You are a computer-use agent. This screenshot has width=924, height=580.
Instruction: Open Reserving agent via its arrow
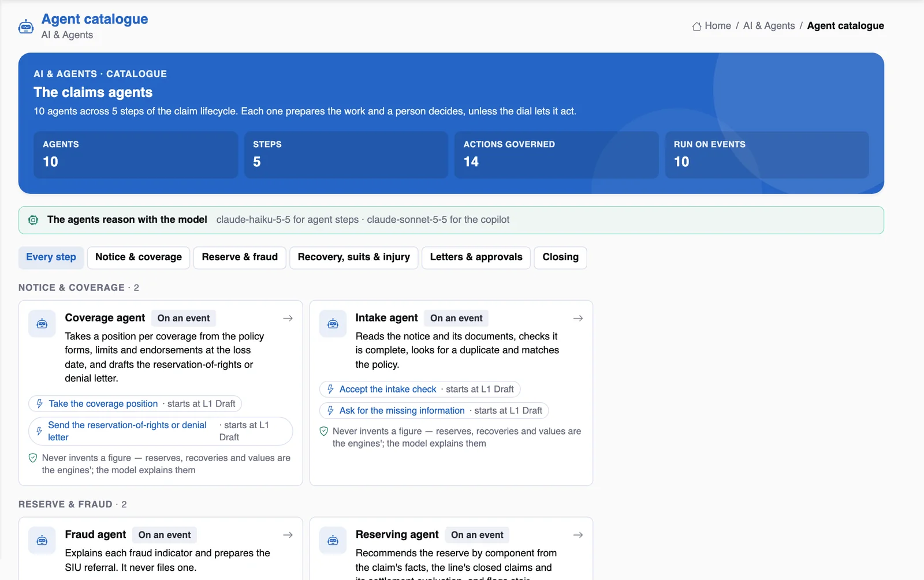point(578,535)
